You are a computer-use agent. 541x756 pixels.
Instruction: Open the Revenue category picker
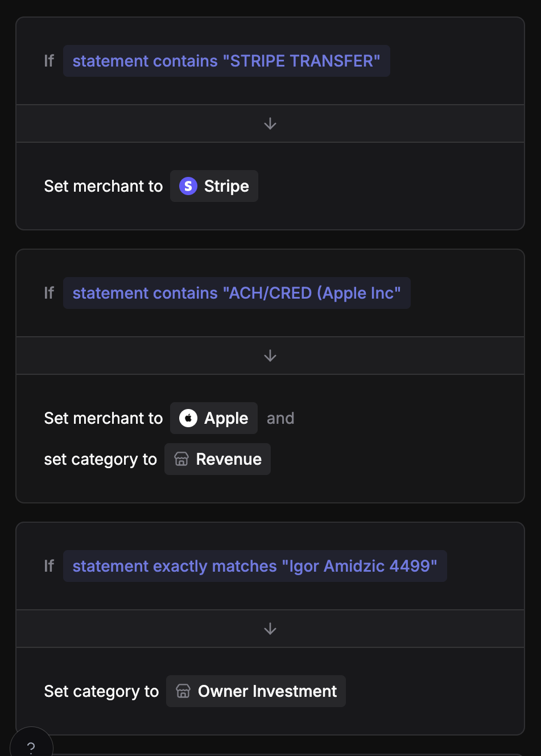coord(217,459)
